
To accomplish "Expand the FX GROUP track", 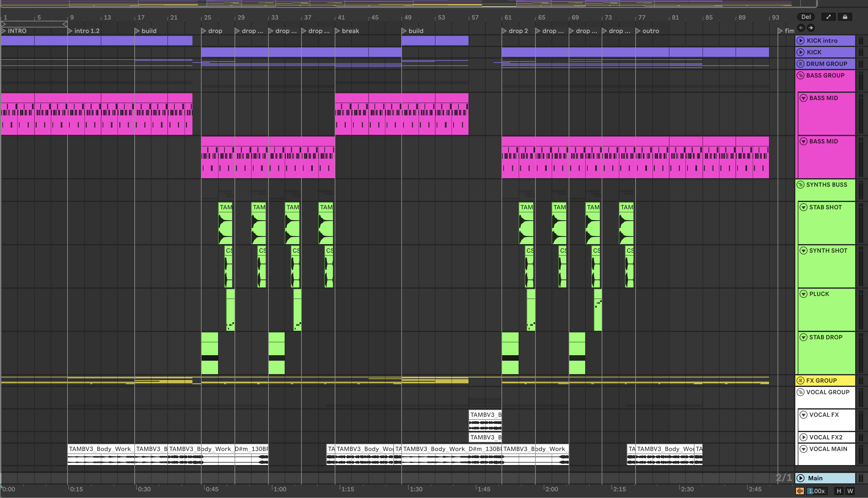I will [x=800, y=380].
